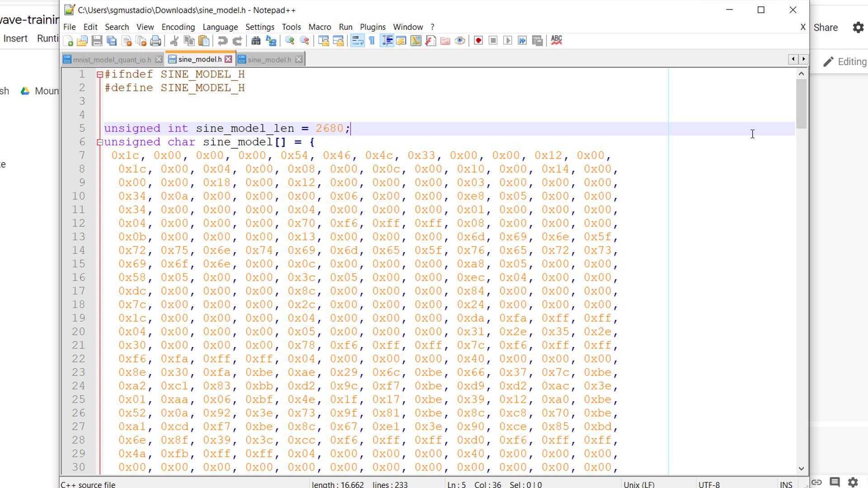Click the play back macro icon
868x488 pixels.
[x=508, y=41]
